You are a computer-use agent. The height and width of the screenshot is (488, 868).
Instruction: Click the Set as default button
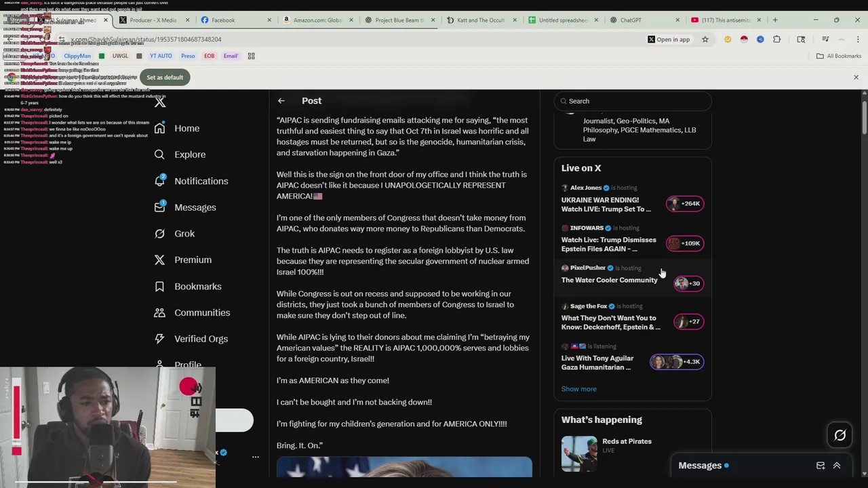pyautogui.click(x=165, y=77)
